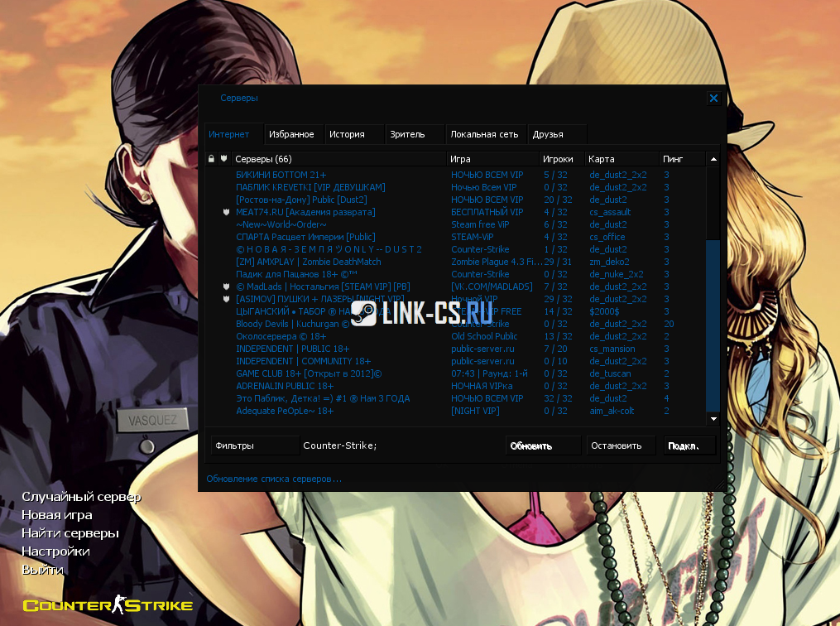Screen dimensions: 840x626
Task: Click the Steam logo in the watermark
Action: (x=364, y=312)
